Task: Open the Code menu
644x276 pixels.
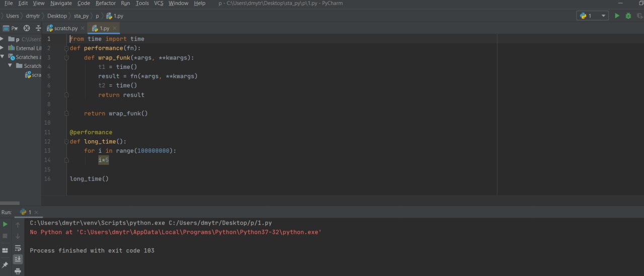Action: click(84, 3)
